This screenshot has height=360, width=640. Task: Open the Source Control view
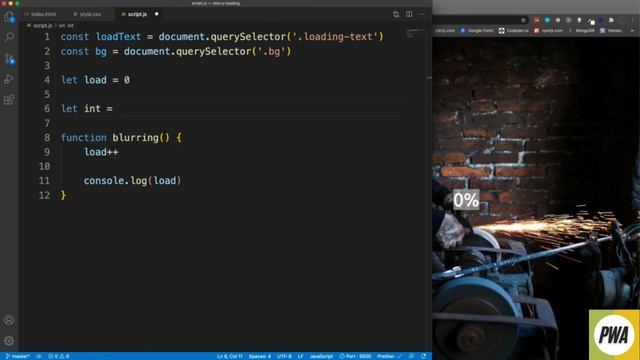9,58
